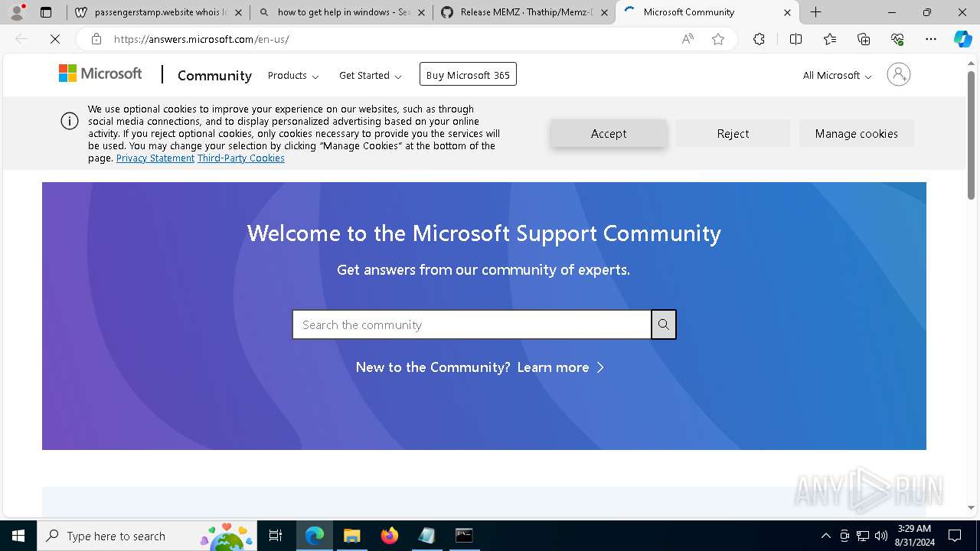Screen dimensions: 980x551
Task: Open the Extensions puzzle icon
Action: [x=759, y=39]
